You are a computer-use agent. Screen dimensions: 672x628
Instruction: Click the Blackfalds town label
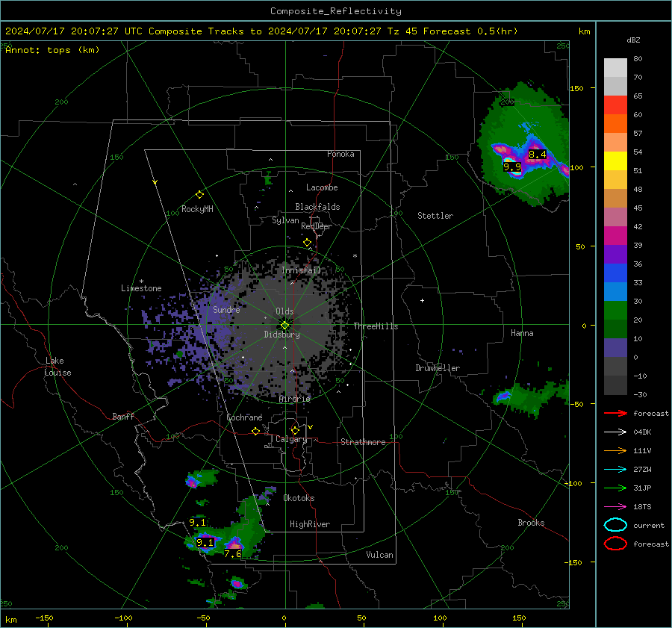(317, 207)
